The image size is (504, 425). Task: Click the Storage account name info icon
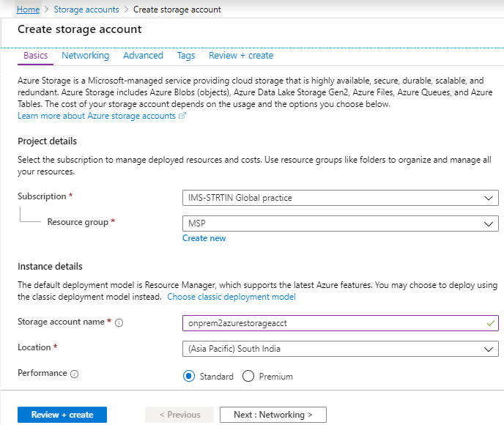pos(119,322)
